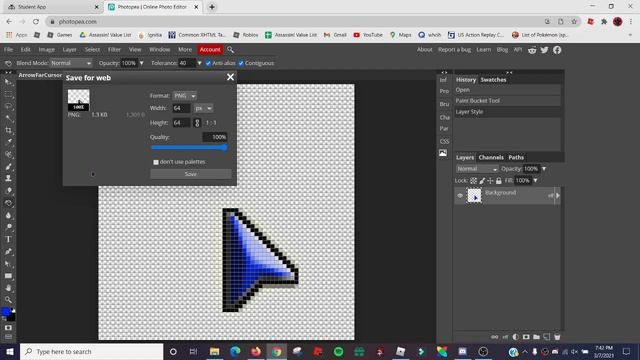The height and width of the screenshot is (360, 640).
Task: Open the layer blend mode Normal dropdown
Action: 477,169
